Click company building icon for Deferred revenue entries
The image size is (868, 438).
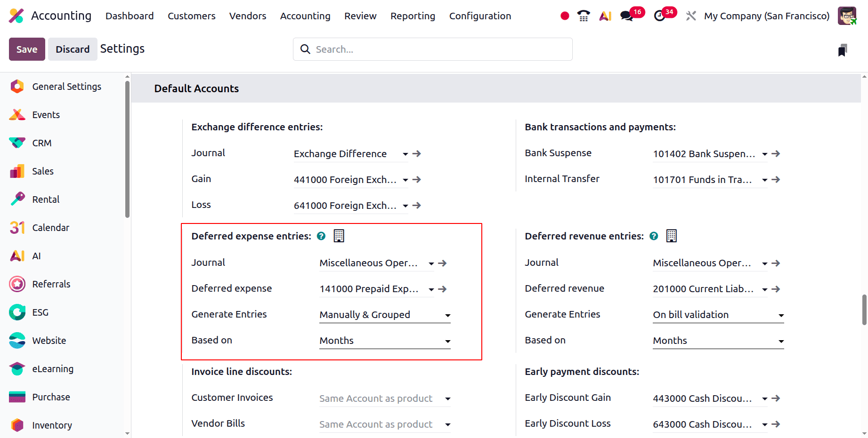point(672,236)
